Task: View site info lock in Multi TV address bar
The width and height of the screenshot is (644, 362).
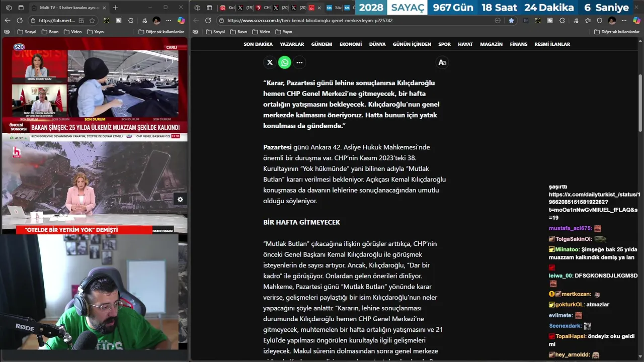Action: click(x=33, y=21)
